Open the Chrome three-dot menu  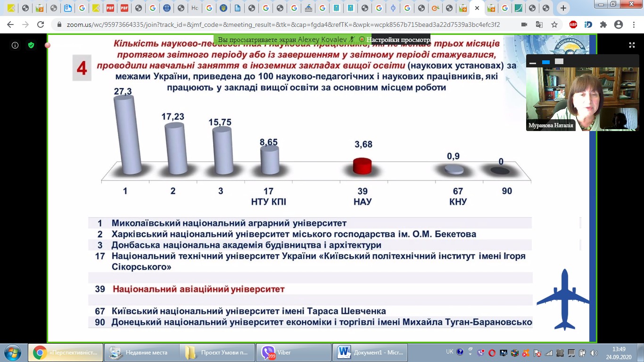click(634, 25)
